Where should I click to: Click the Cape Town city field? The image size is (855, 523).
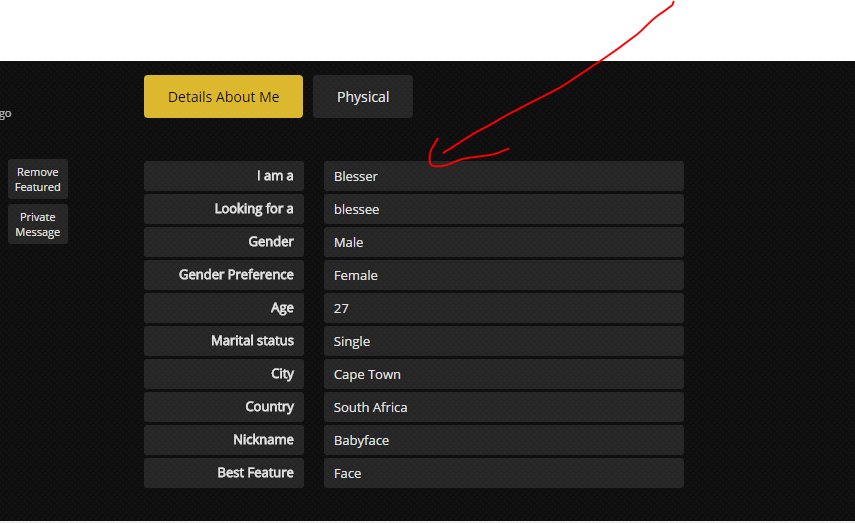(x=503, y=374)
